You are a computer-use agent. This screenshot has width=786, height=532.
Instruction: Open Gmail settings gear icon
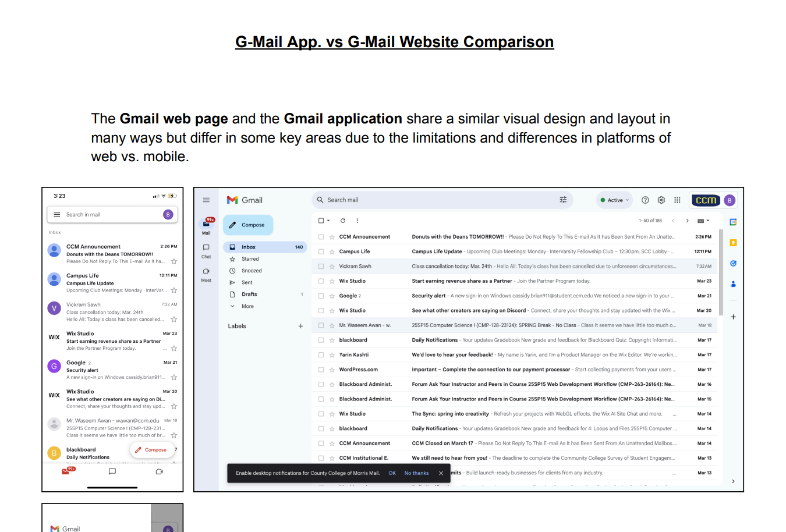[x=661, y=200]
